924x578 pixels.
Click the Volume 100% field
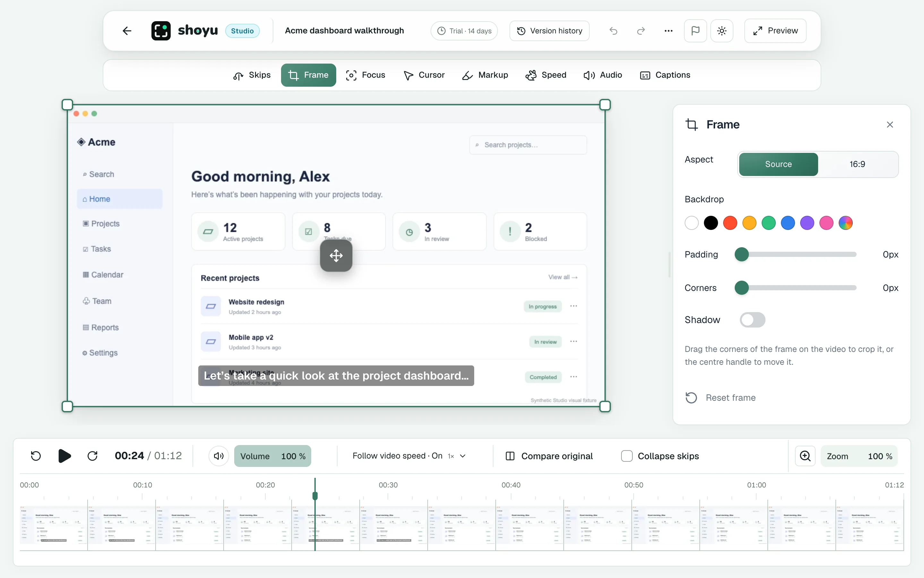tap(273, 456)
